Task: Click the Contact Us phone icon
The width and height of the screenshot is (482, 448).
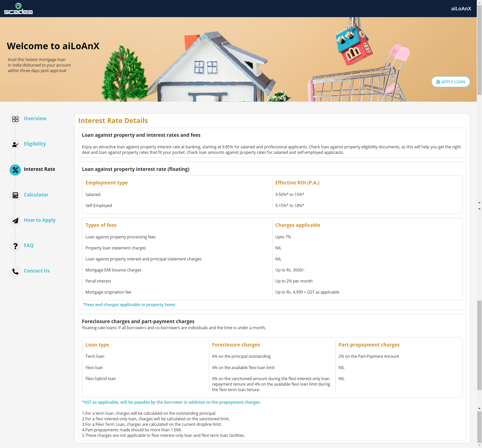Action: point(15,272)
